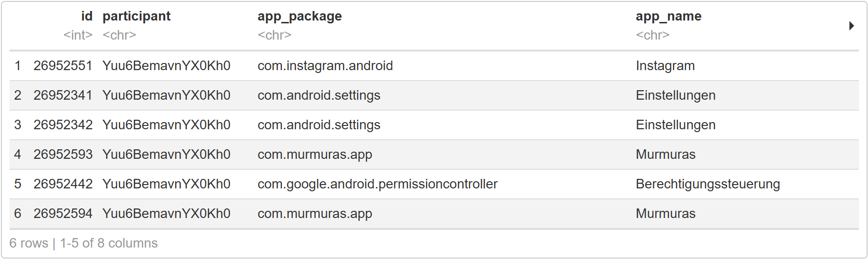The width and height of the screenshot is (868, 259).
Task: Click the Instagram app name cell
Action: [665, 66]
